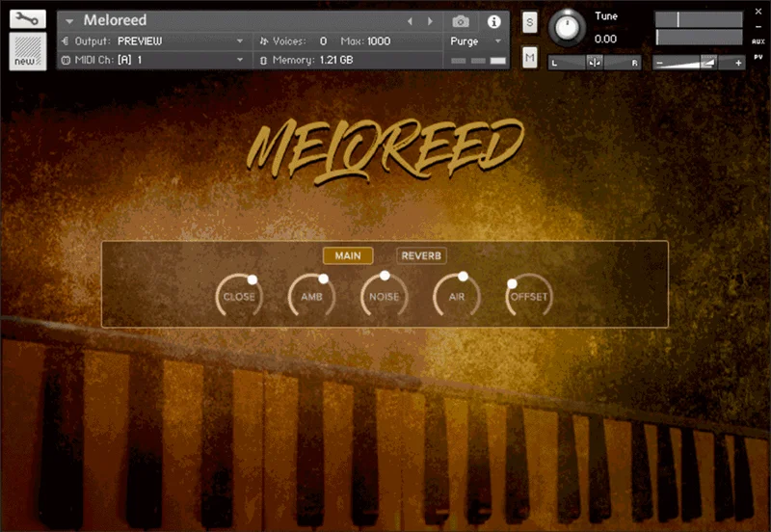Switch to the REVERB tab
The image size is (771, 532).
421,255
